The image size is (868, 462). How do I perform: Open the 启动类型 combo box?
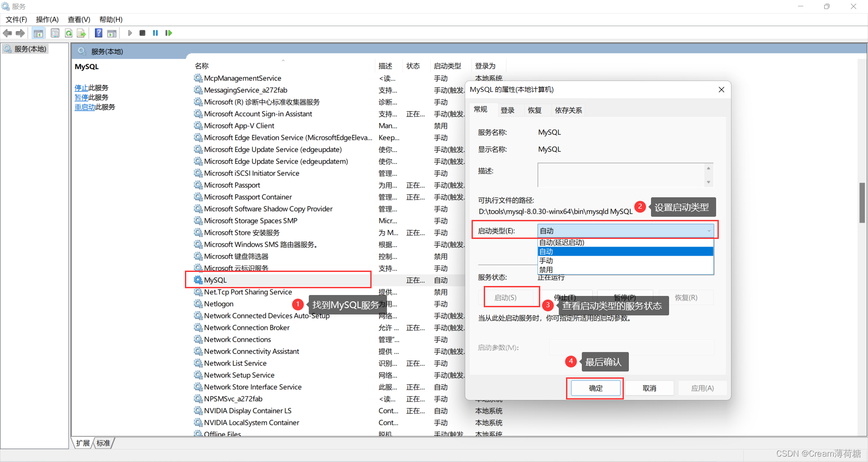tap(626, 231)
